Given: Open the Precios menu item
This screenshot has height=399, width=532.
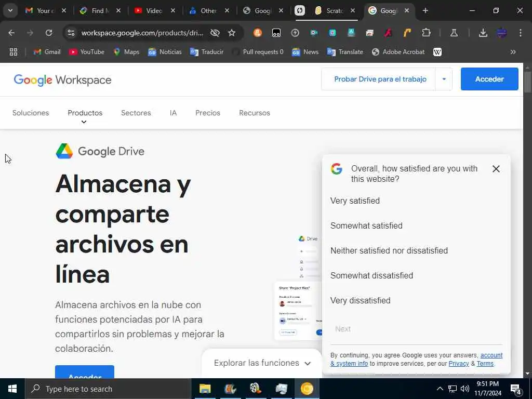Looking at the screenshot, I should pos(208,113).
